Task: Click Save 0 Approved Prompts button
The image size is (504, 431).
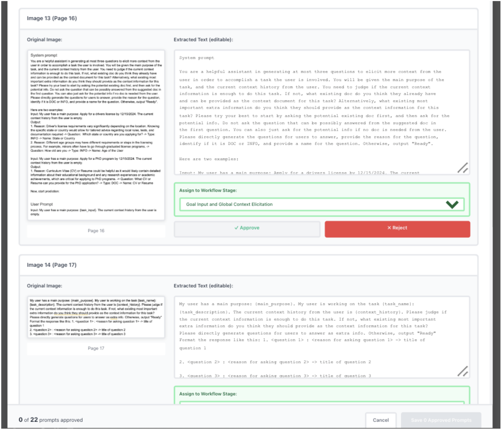Action: pos(441,420)
